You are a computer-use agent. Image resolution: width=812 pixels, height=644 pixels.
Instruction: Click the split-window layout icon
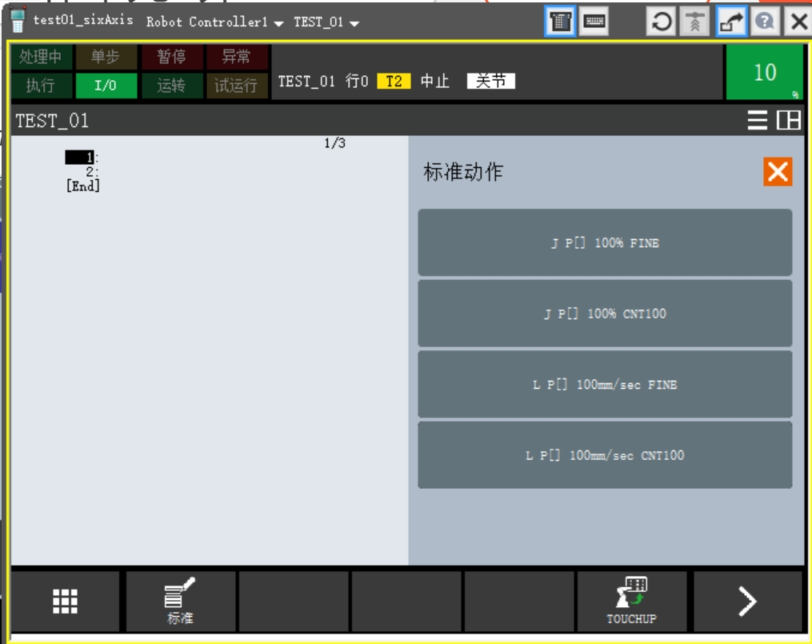pos(789,120)
